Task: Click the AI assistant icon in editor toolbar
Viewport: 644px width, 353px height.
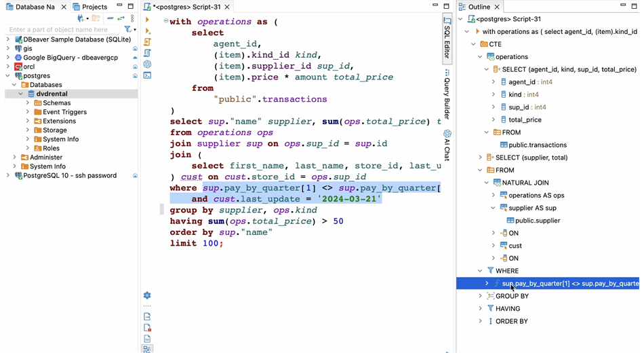Action: [147, 64]
